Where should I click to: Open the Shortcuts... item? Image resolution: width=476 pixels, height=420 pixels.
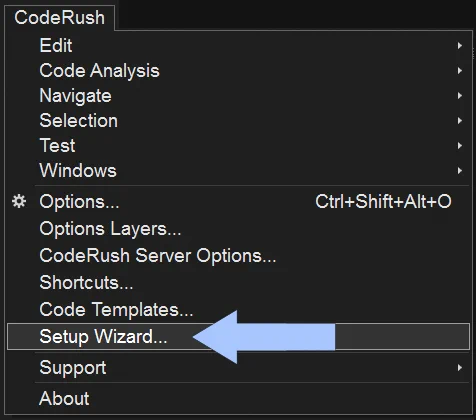238,283
